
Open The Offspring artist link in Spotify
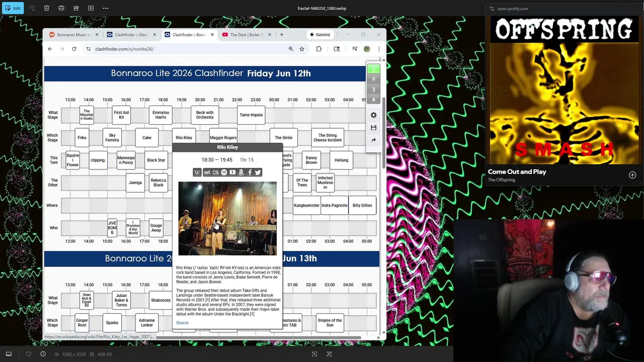click(501, 180)
